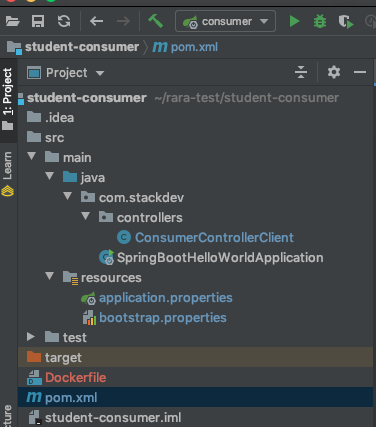Collapse the com.stackdev package arrow
The width and height of the screenshot is (376, 427).
click(x=68, y=196)
